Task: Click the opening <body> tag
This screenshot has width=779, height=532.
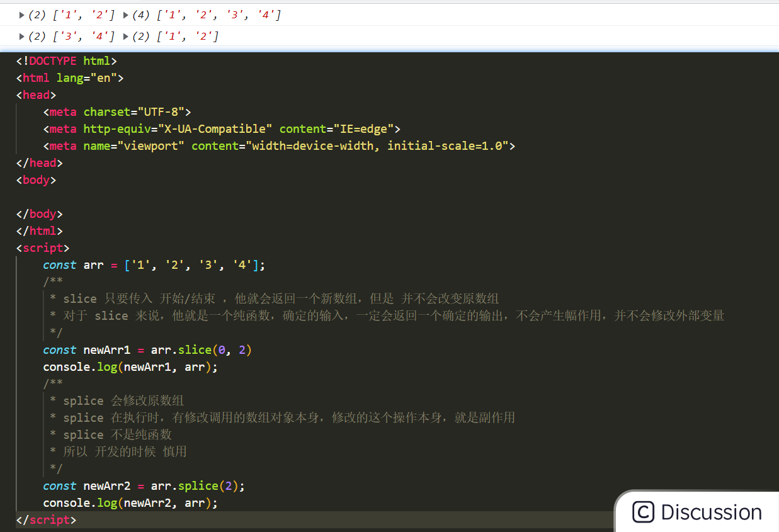Action: [x=36, y=180]
